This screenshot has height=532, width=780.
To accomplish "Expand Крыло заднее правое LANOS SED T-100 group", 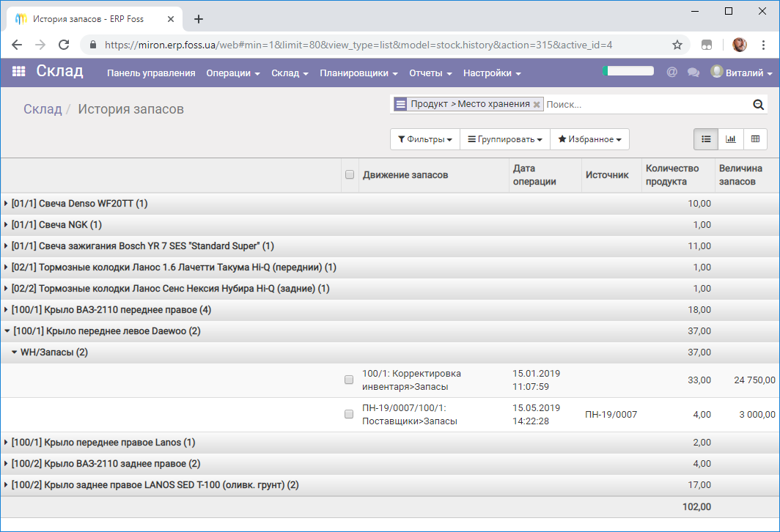I will tap(390, 485).
